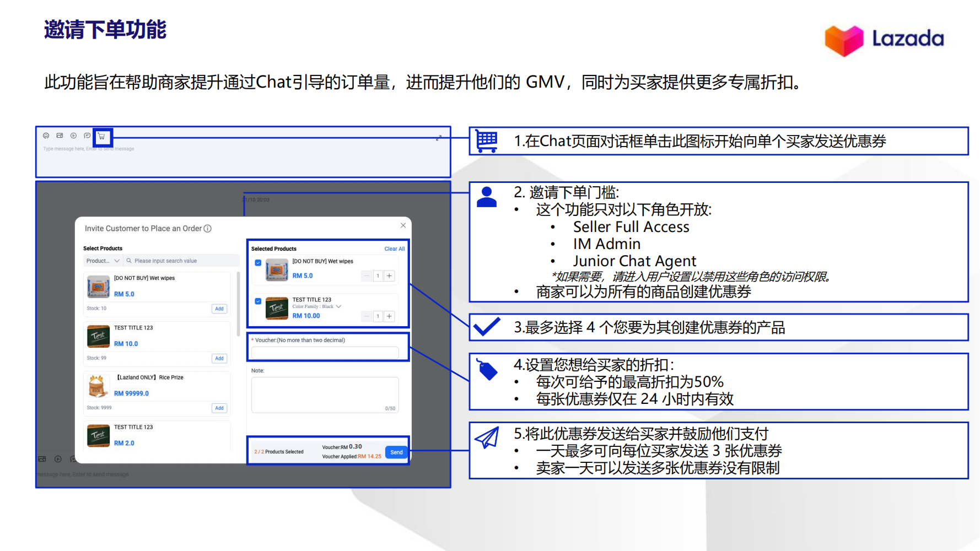Open the emoji picker in the top chat box

[46, 136]
